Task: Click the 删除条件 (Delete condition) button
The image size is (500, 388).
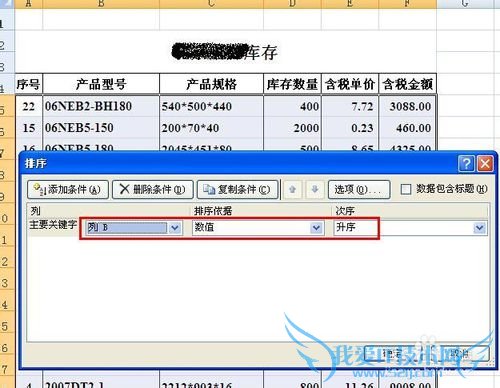Action: (x=153, y=190)
